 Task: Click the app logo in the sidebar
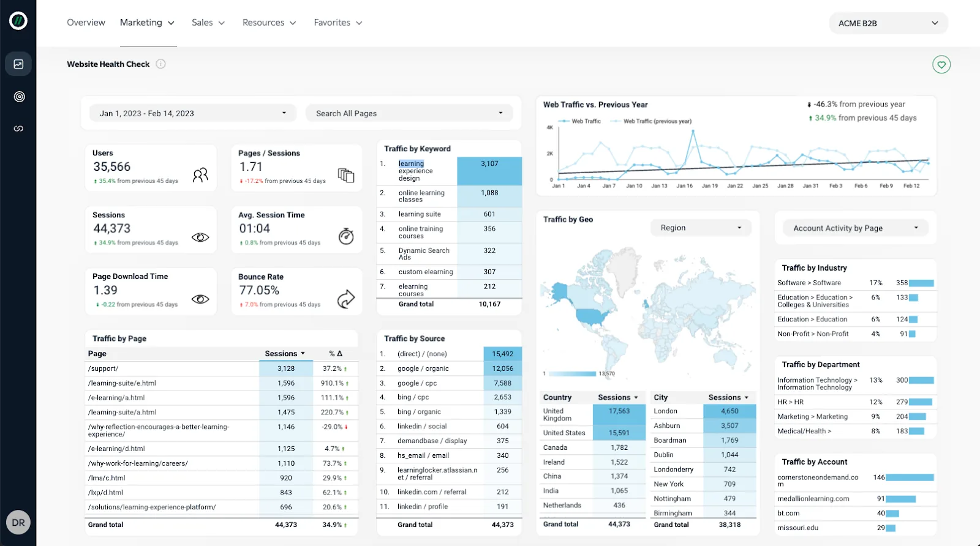click(x=18, y=21)
